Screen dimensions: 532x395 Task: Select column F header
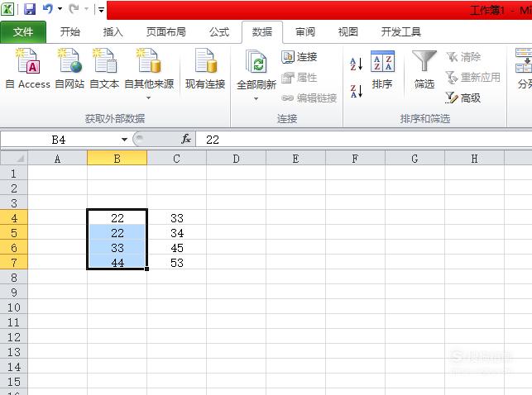[x=355, y=159]
